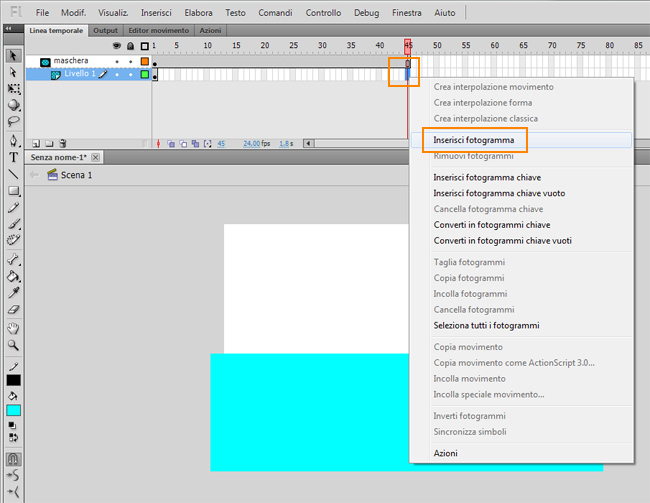650x503 pixels.
Task: Click the orange outline swatch of maschera
Action: click(x=145, y=61)
